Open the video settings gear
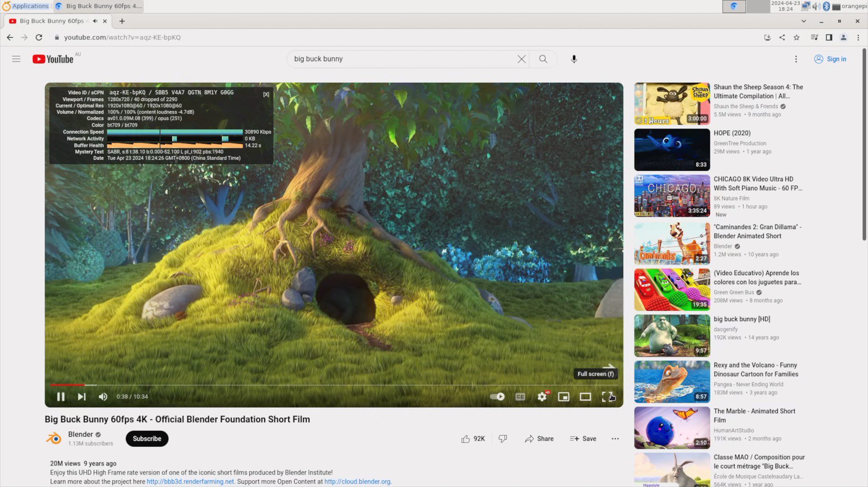Viewport: 868px width, 487px height. point(542,397)
